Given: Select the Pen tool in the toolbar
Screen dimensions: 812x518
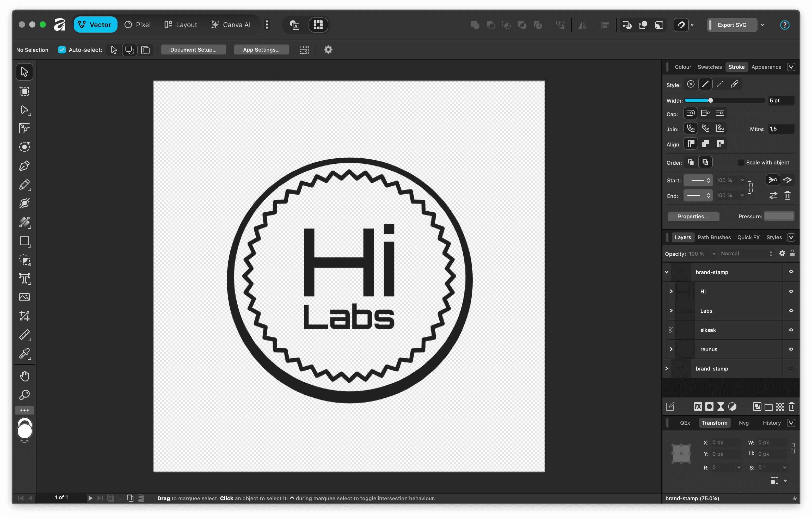Looking at the screenshot, I should [24, 166].
